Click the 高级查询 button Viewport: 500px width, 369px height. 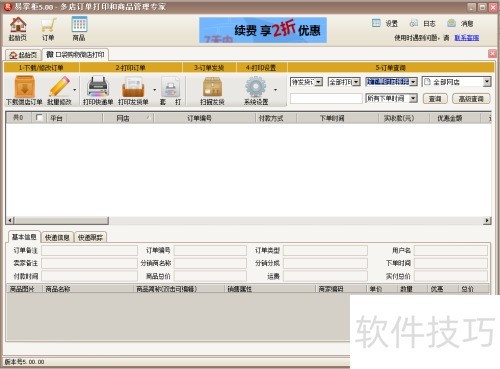click(471, 98)
